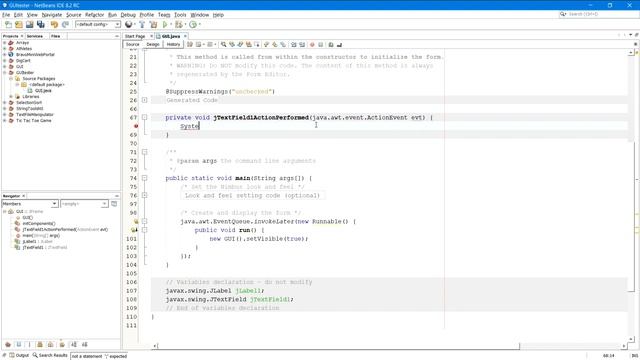Switch to the Files tab
This screenshot has height=360, width=640.
pos(56,36)
